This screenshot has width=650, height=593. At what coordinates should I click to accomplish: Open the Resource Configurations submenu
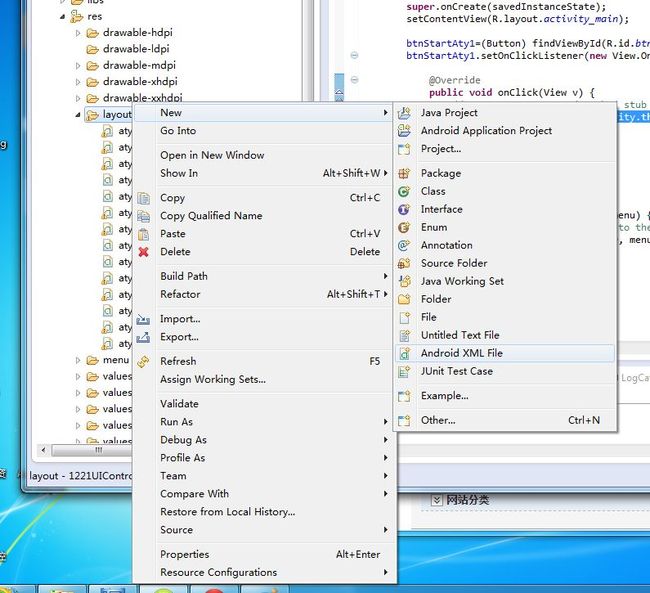264,572
